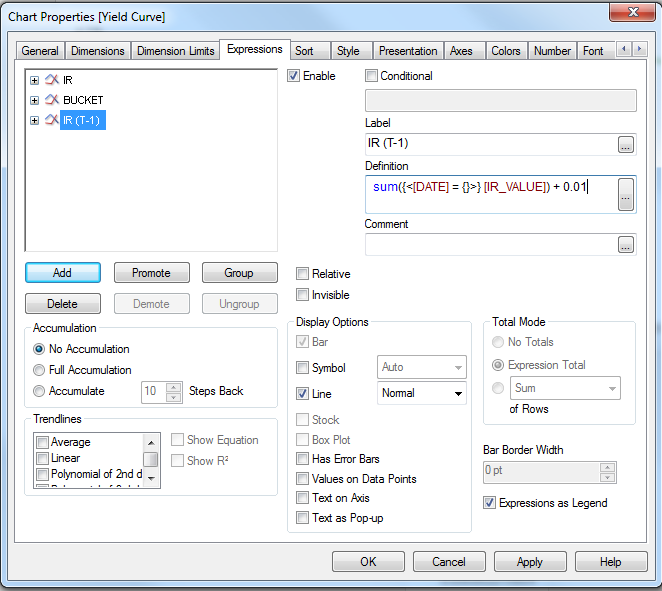Select the IR expression row
The image size is (662, 591).
click(x=68, y=80)
